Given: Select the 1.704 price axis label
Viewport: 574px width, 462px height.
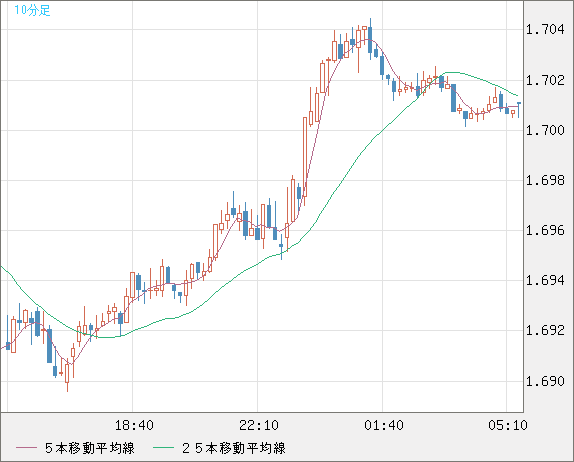Looking at the screenshot, I should pos(545,29).
